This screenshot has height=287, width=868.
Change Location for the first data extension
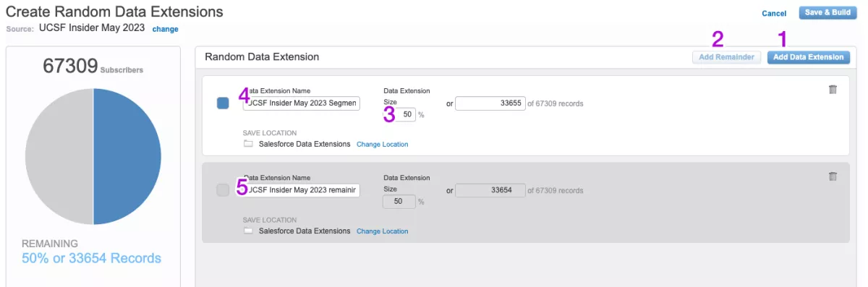[382, 145]
